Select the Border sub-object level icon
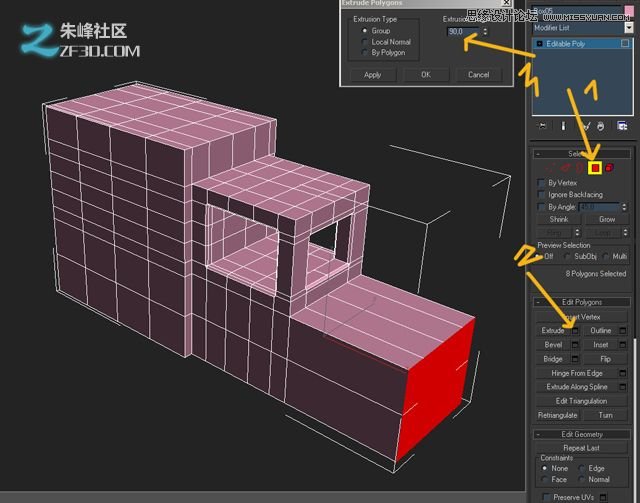Screen dimensions: 640x503 (580, 168)
